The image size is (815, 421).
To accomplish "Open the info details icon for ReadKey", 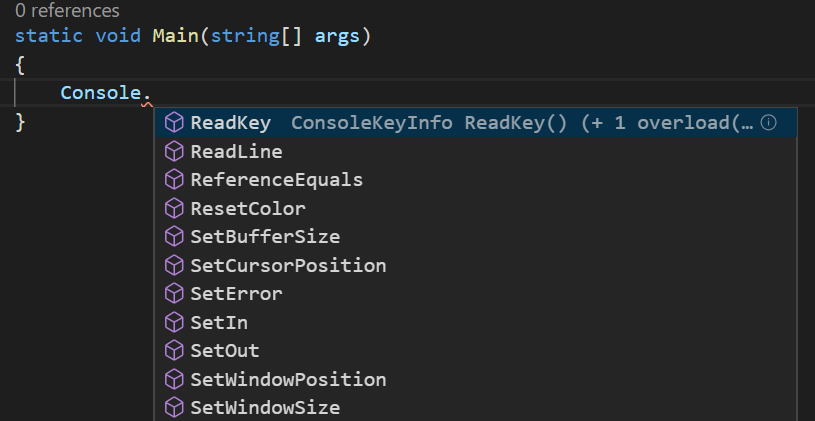I will pyautogui.click(x=768, y=123).
